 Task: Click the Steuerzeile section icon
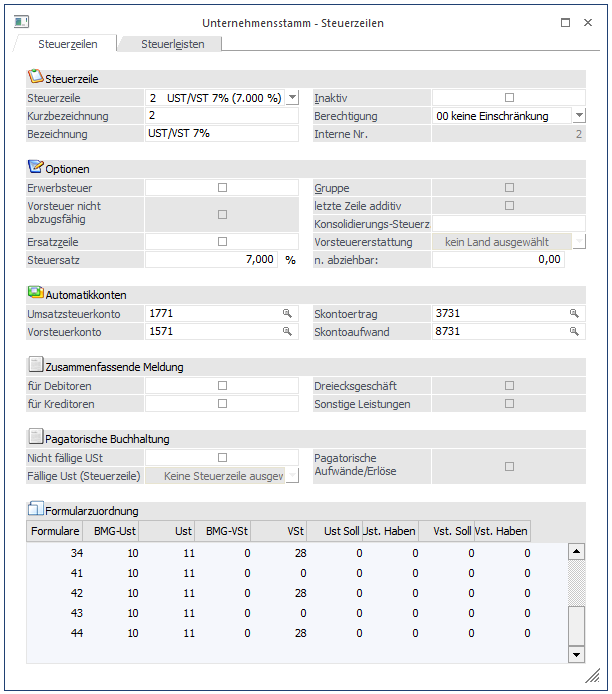tap(36, 77)
